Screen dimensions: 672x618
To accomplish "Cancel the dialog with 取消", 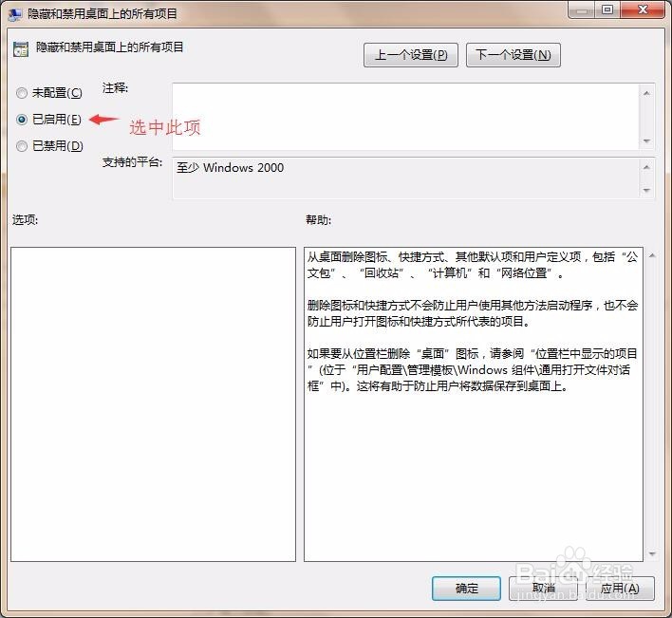I will (x=543, y=588).
